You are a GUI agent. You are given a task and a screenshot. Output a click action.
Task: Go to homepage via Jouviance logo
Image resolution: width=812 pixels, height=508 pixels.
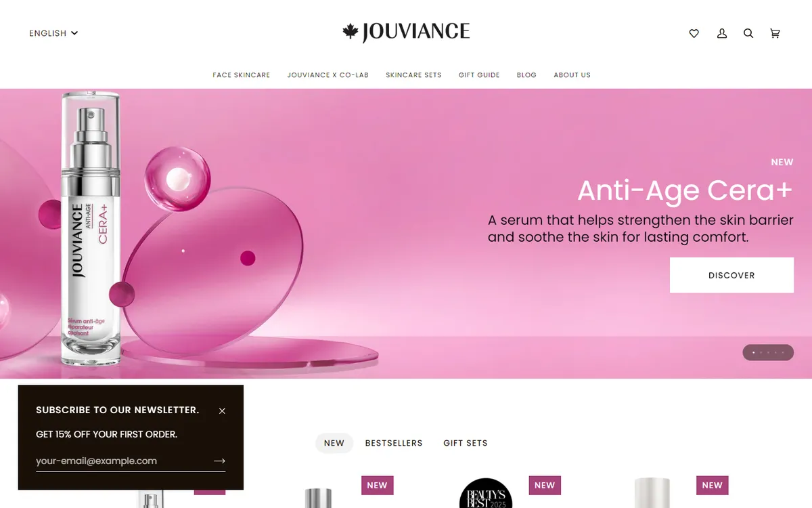click(x=406, y=33)
